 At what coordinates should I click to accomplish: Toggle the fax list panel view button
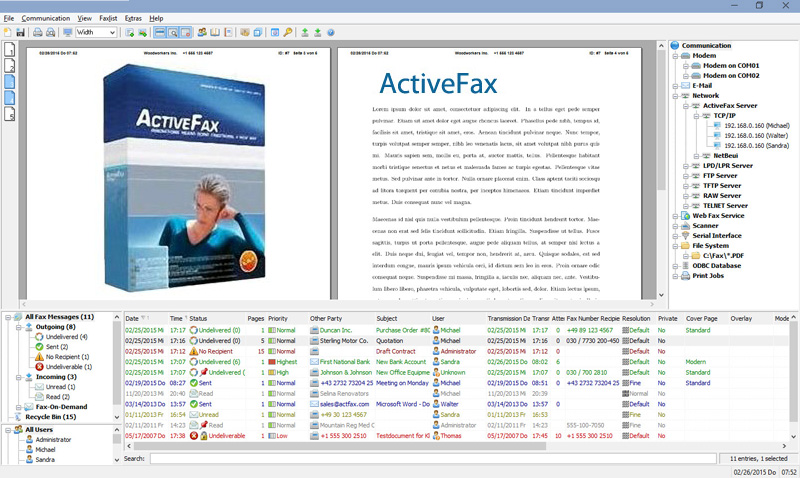[x=160, y=32]
